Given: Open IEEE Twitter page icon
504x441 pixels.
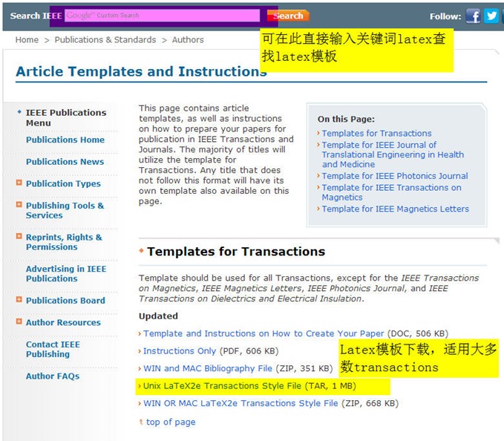Looking at the screenshot, I should pos(491,16).
